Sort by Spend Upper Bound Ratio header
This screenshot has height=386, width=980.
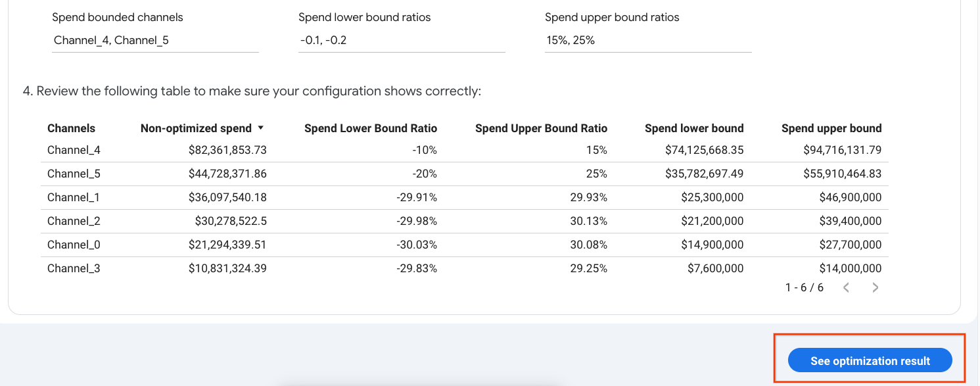click(541, 128)
